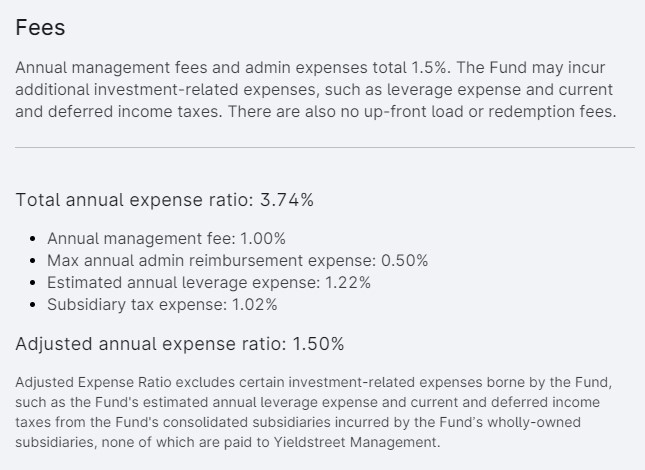Click the bullet before Annual management fee
645x470 pixels.
(33, 239)
